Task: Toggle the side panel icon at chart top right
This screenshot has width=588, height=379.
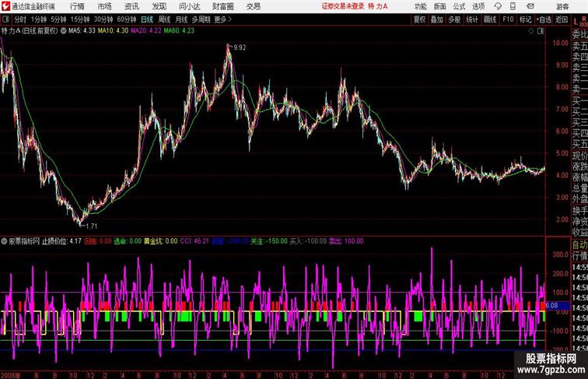Action: coord(541,31)
